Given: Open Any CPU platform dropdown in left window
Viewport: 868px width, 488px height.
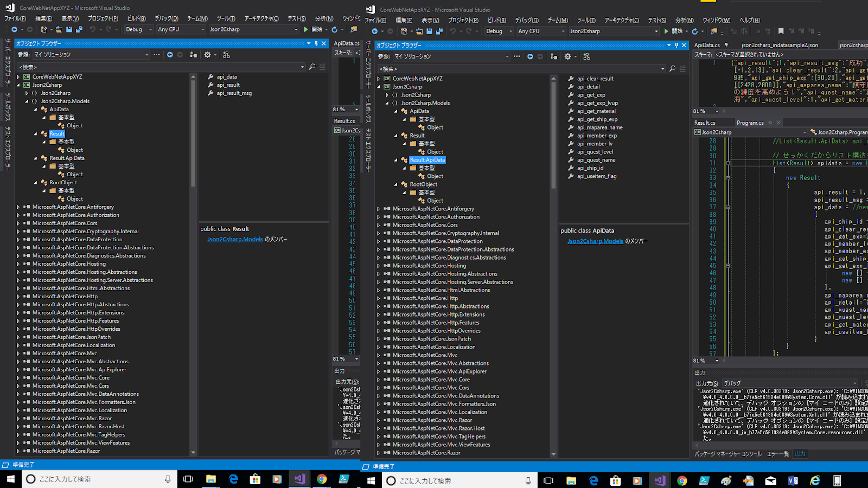Looking at the screenshot, I should [181, 29].
